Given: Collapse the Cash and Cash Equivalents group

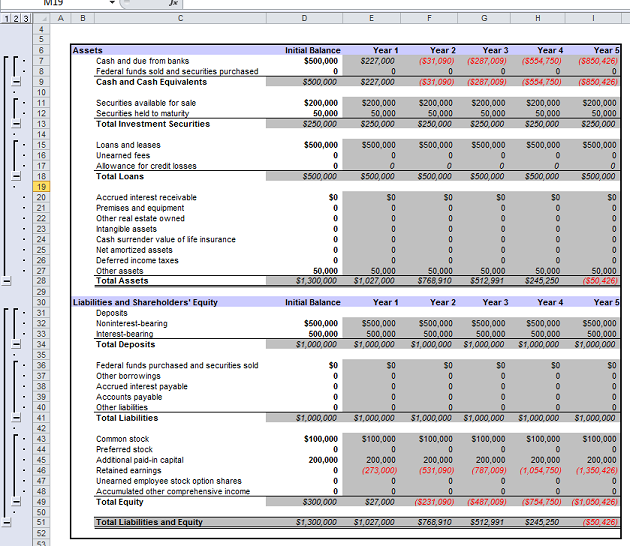Looking at the screenshot, I should (17, 82).
